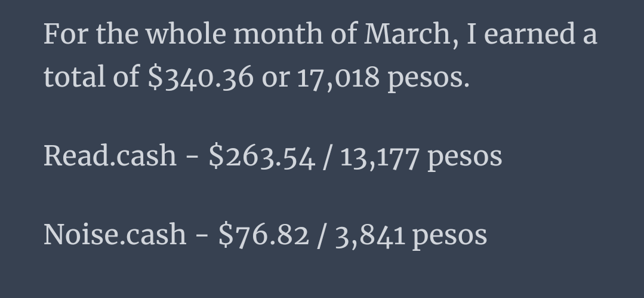Click the "$340.36" total amount

click(x=201, y=78)
